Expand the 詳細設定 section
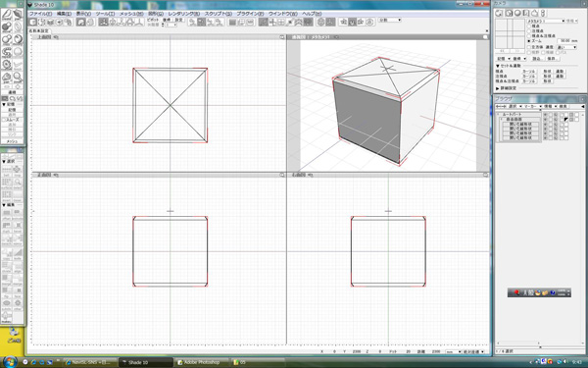The width and height of the screenshot is (588, 368). pos(498,88)
